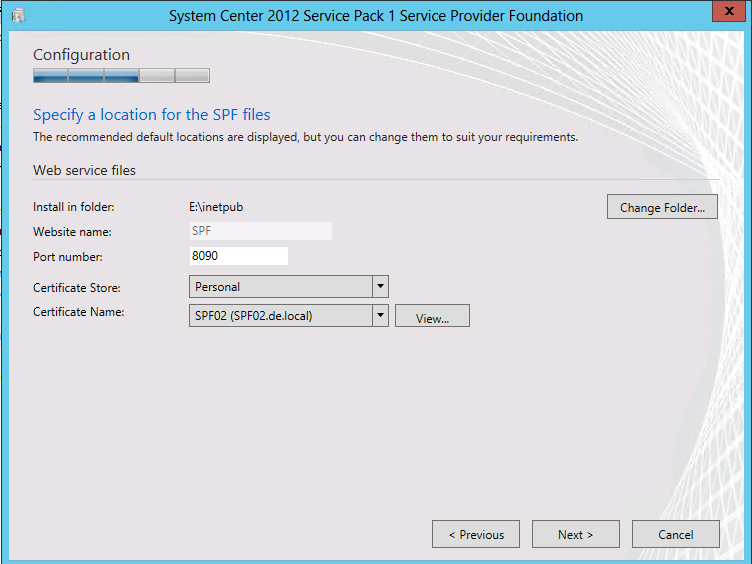The width and height of the screenshot is (752, 564).
Task: Focus the Port number field showing 8090
Action: pos(238,256)
